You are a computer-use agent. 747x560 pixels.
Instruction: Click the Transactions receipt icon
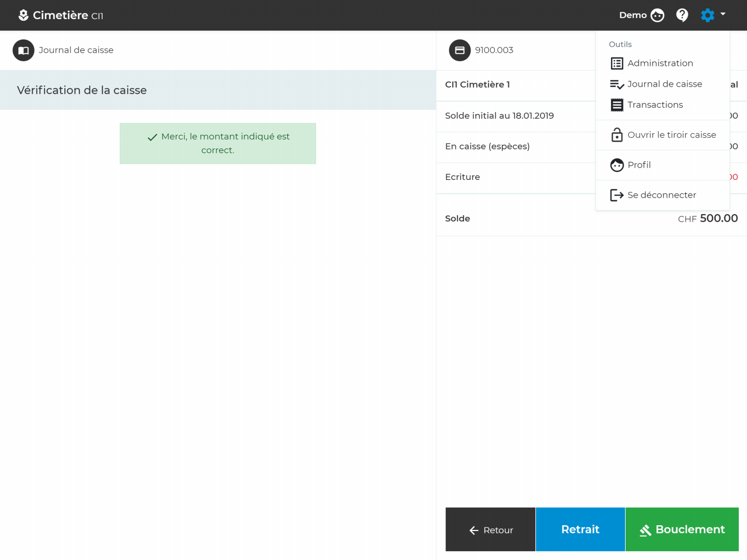click(x=617, y=105)
